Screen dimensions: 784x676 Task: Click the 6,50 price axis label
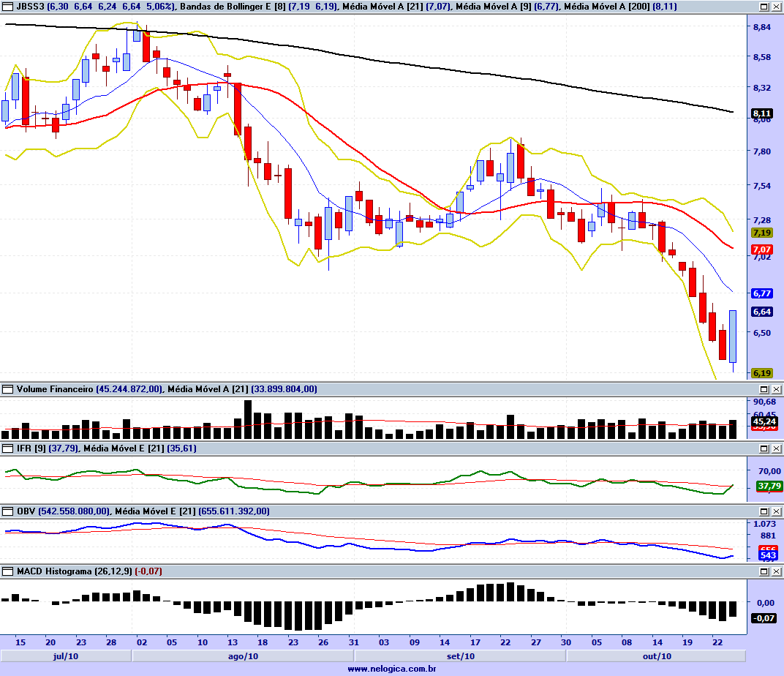coord(762,332)
